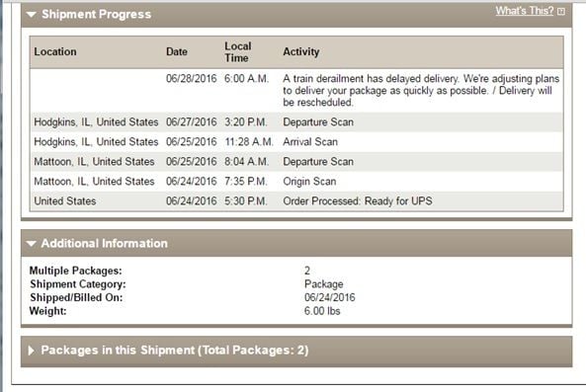Click the Shipment Progress header title

(x=97, y=14)
